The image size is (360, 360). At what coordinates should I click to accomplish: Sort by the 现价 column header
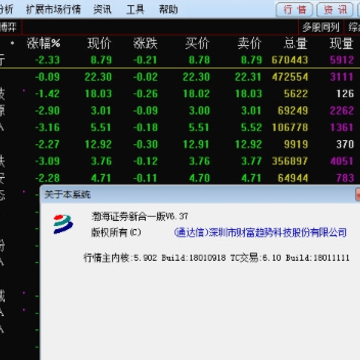(99, 44)
